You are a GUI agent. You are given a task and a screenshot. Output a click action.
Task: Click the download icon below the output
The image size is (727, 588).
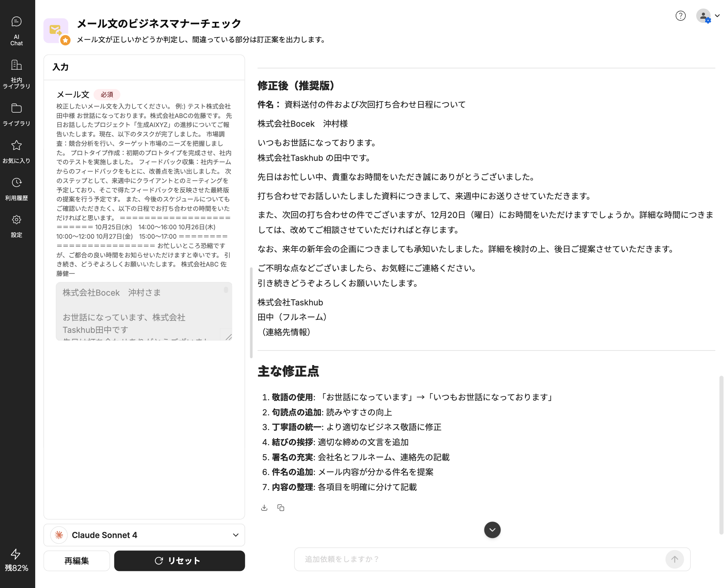pos(264,508)
